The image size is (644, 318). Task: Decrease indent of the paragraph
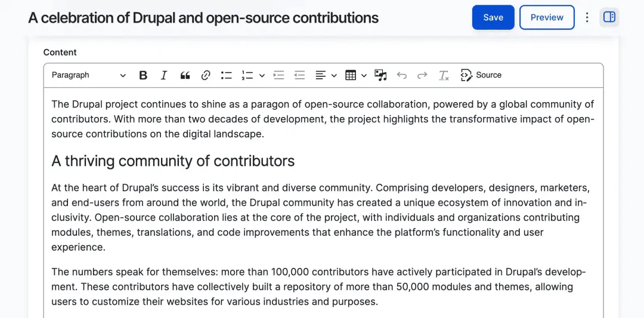click(299, 75)
